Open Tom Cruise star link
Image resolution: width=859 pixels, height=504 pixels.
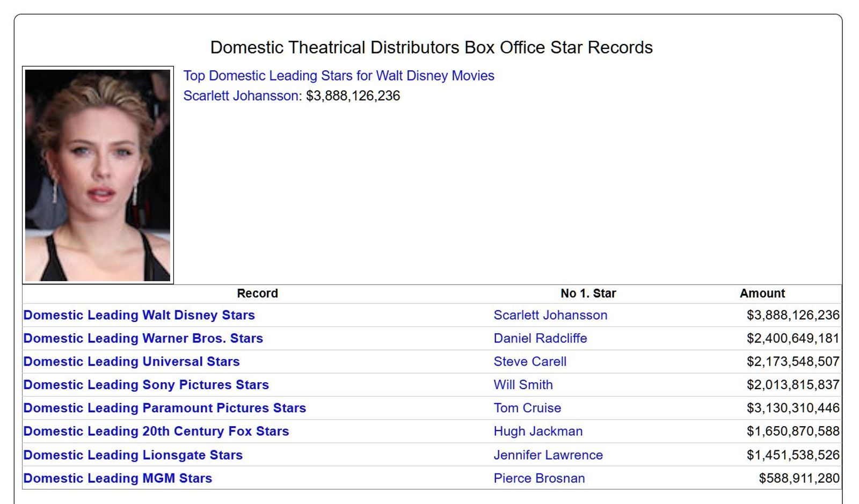click(x=527, y=408)
